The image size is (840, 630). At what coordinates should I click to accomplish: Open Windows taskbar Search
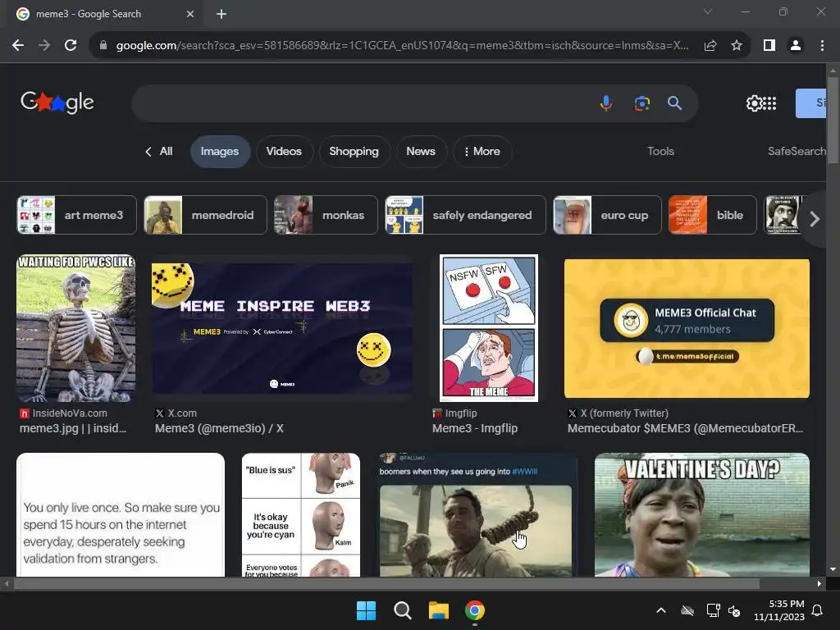pyautogui.click(x=402, y=610)
